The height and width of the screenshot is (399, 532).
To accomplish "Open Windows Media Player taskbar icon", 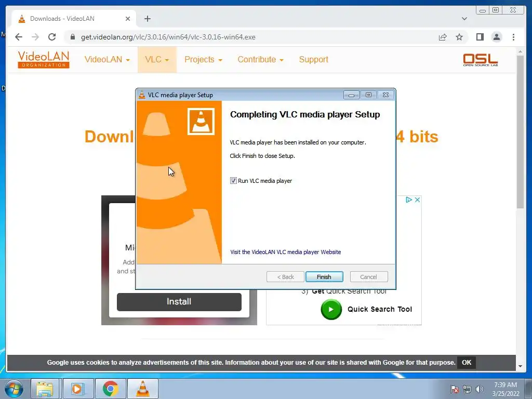I will (77, 389).
